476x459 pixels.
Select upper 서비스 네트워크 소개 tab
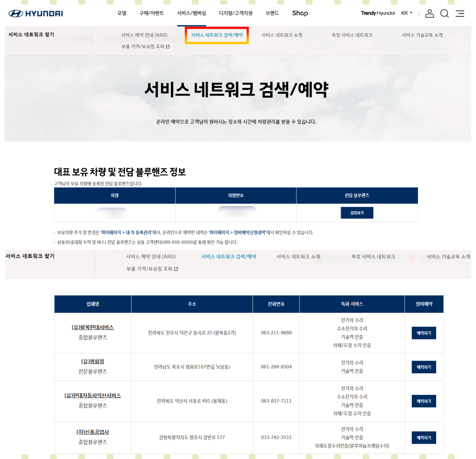(282, 35)
